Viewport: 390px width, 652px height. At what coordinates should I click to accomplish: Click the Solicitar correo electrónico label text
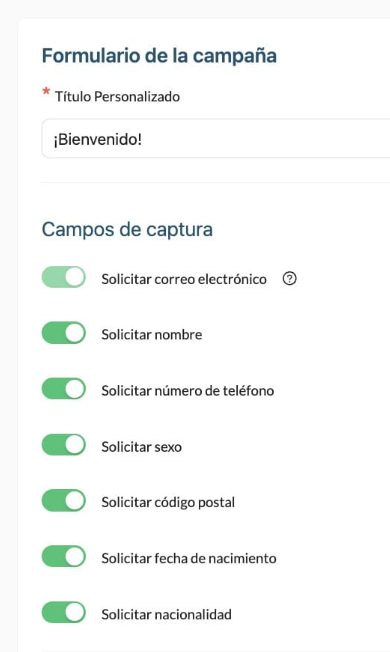click(184, 279)
